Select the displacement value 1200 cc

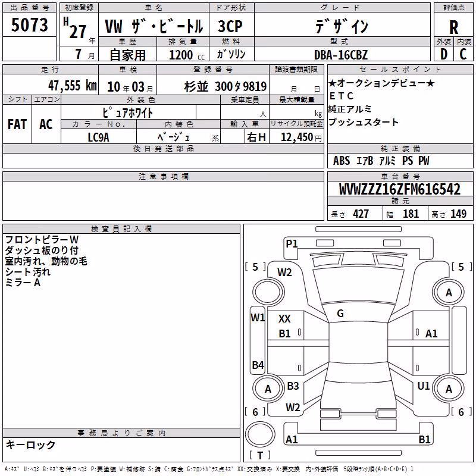coord(187,55)
